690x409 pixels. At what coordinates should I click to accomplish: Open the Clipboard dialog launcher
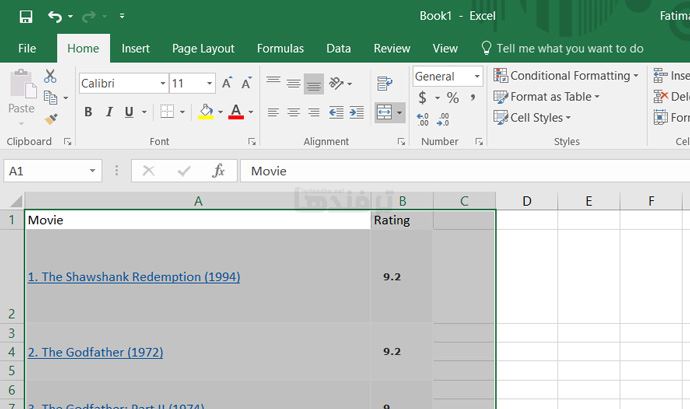click(x=67, y=141)
